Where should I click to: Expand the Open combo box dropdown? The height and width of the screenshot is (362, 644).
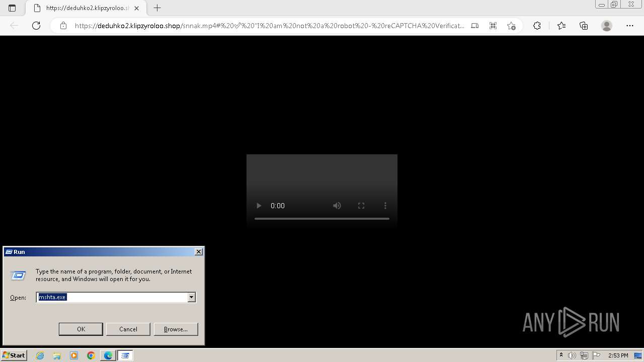coord(191,297)
